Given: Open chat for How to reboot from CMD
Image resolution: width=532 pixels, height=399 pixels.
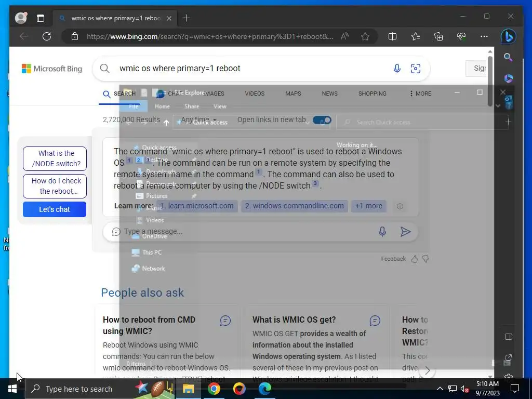Looking at the screenshot, I should point(225,321).
